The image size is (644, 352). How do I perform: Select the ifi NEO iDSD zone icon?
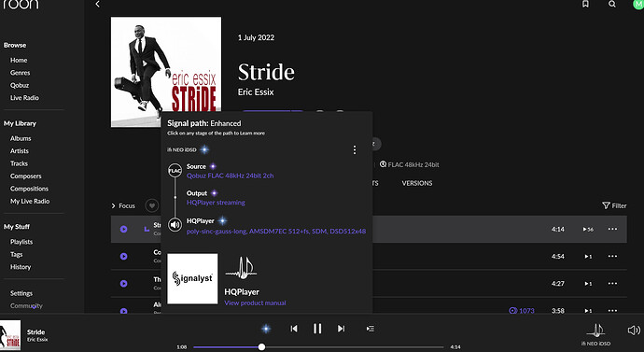(595, 331)
